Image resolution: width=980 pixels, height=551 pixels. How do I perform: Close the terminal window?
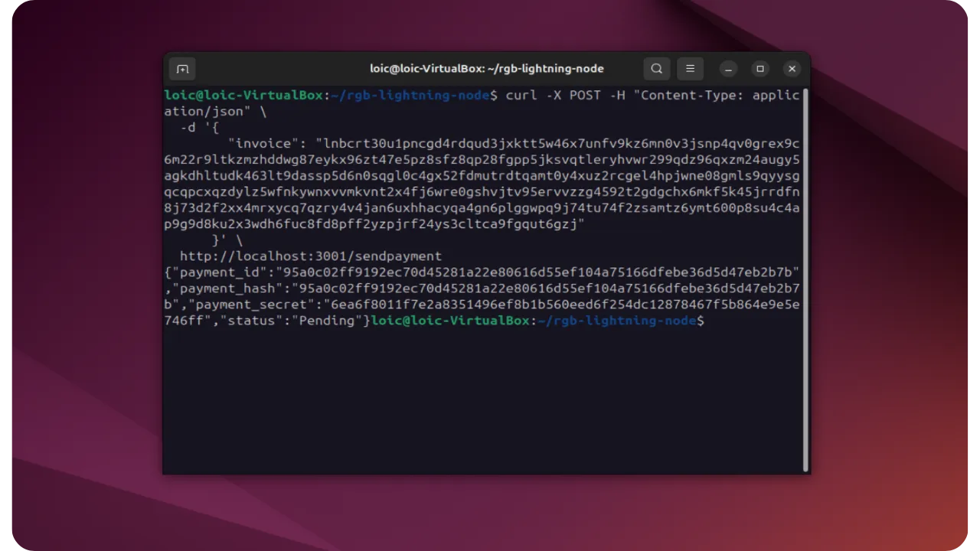click(792, 69)
